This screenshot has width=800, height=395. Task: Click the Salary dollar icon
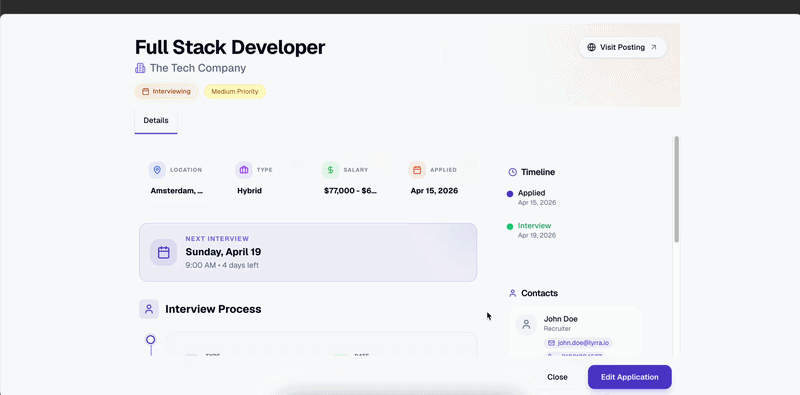pos(330,170)
